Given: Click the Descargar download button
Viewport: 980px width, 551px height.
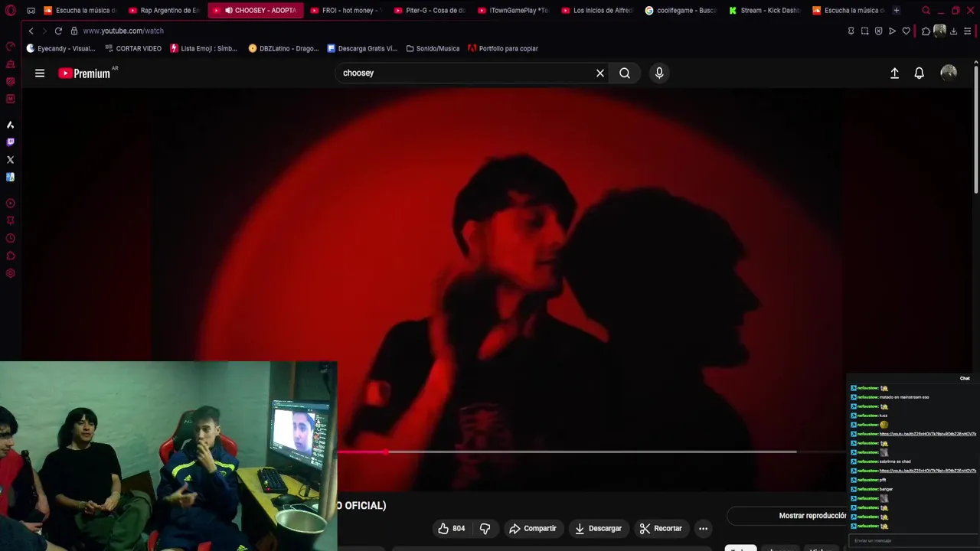Looking at the screenshot, I should 598,529.
